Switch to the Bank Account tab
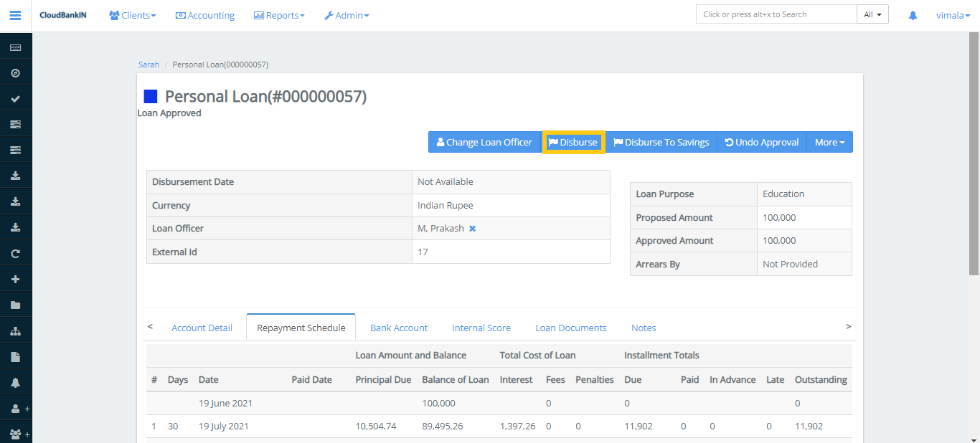Viewport: 980px width, 443px height. tap(399, 328)
